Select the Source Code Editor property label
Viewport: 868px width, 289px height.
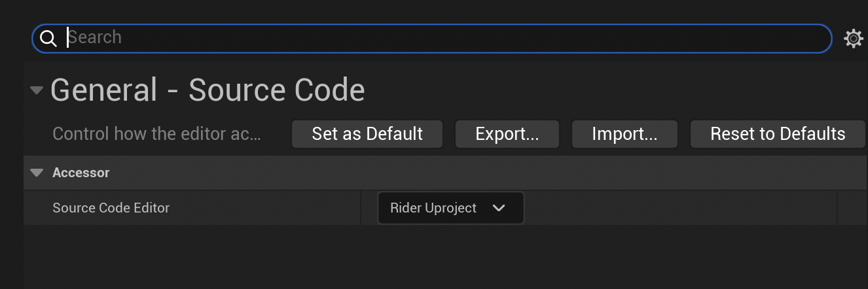click(111, 208)
